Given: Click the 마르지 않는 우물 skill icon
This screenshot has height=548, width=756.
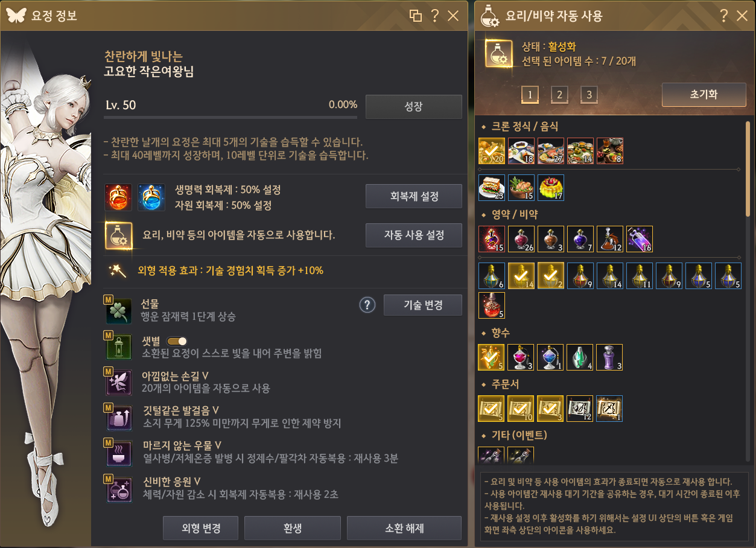Looking at the screenshot, I should pyautogui.click(x=119, y=453).
